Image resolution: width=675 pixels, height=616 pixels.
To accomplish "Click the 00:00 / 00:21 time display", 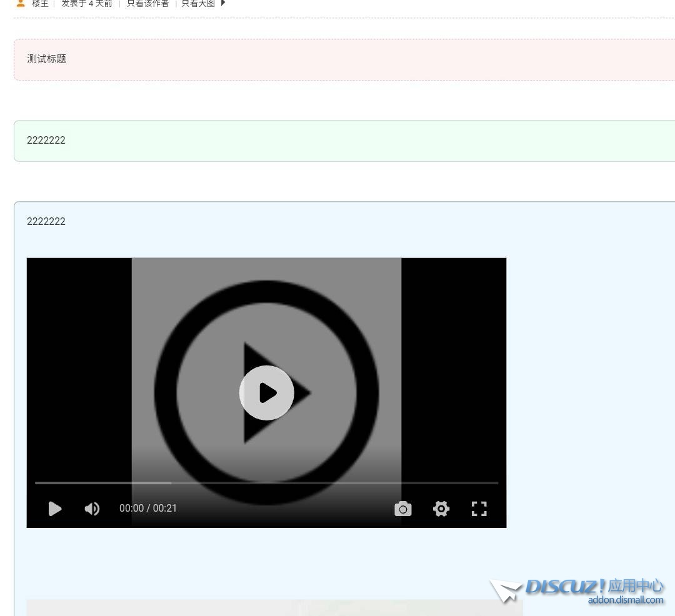I will 148,509.
